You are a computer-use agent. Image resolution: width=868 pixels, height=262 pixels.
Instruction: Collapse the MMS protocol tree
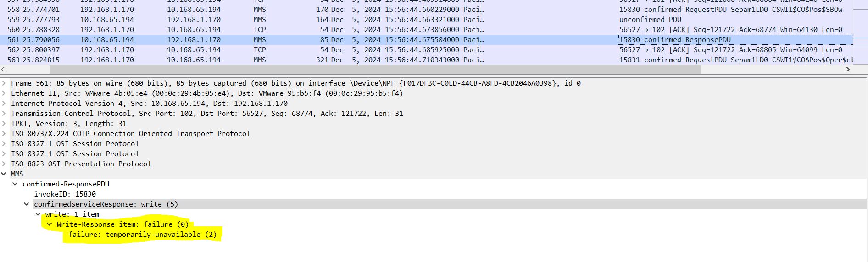(4, 174)
